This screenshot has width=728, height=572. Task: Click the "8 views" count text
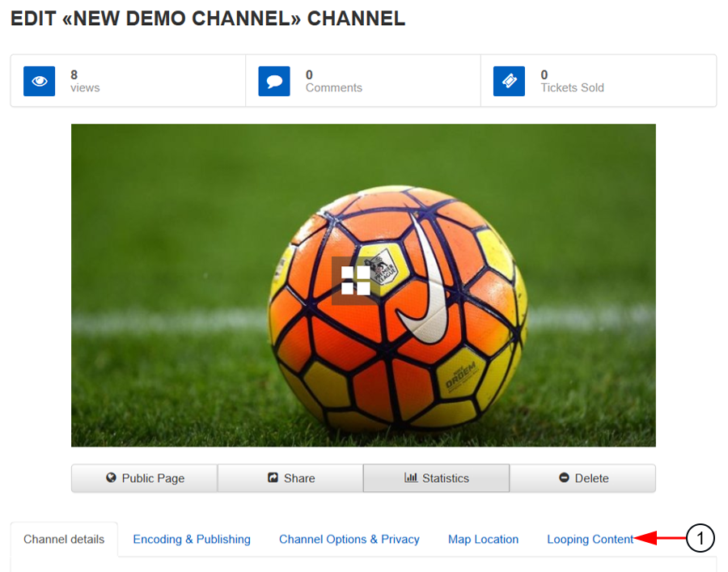click(84, 81)
